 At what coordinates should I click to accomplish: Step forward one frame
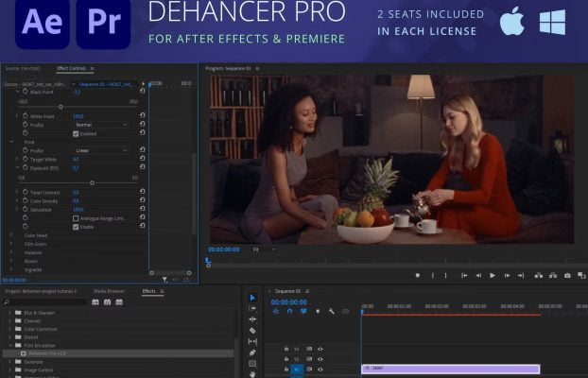[507, 275]
